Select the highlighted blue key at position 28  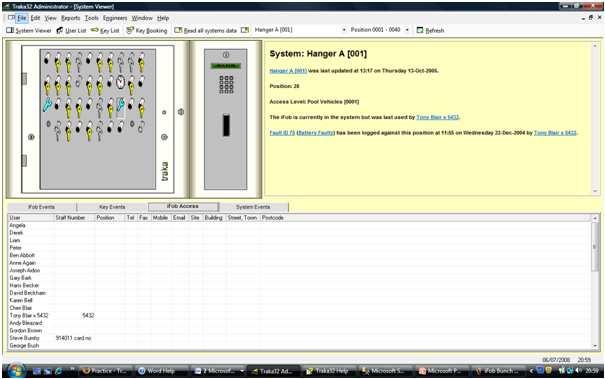pos(120,106)
